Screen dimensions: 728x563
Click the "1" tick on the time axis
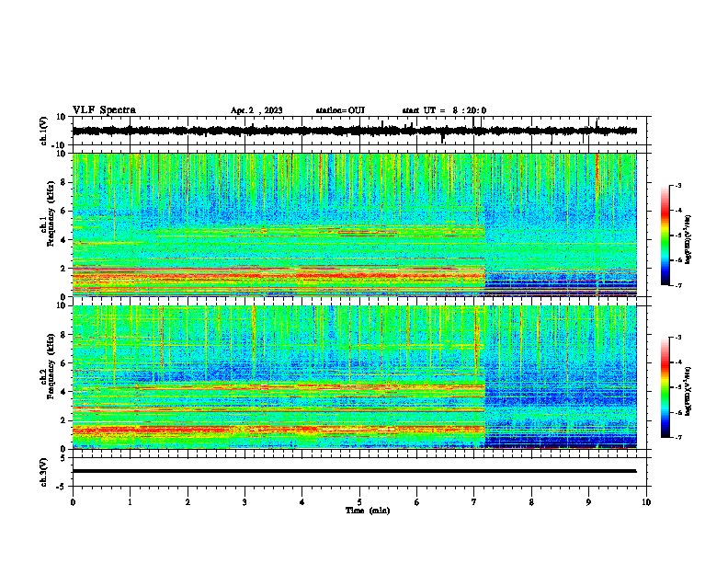click(x=130, y=502)
